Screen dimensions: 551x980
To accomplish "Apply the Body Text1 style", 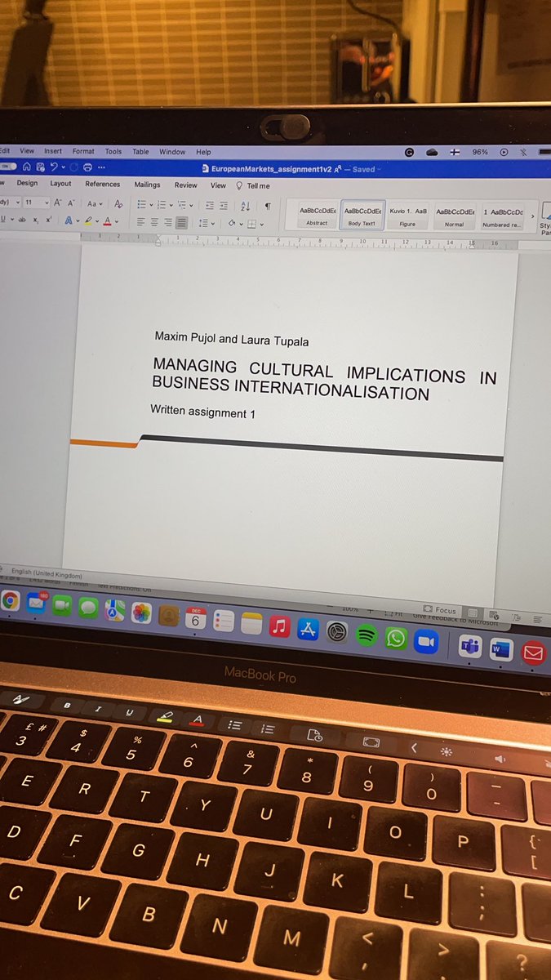I will [x=362, y=216].
